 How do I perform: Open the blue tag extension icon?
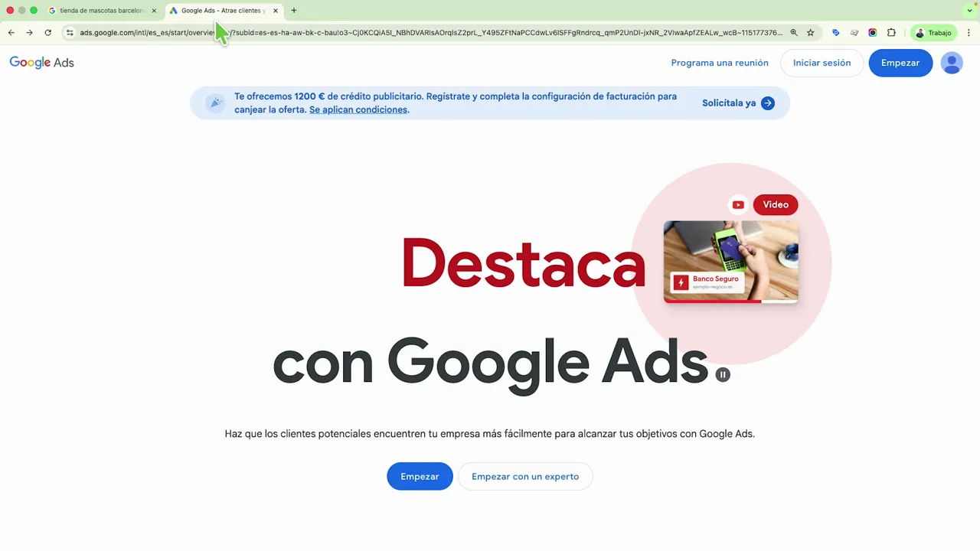835,33
